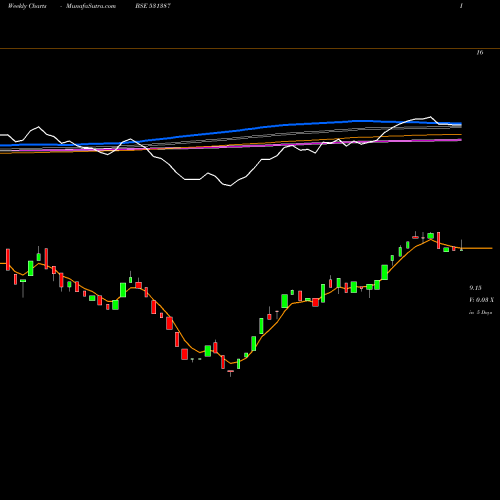The height and width of the screenshot is (500, 500).
Task: Click the 'BSE 531387' ticker label
Action: (x=153, y=6)
